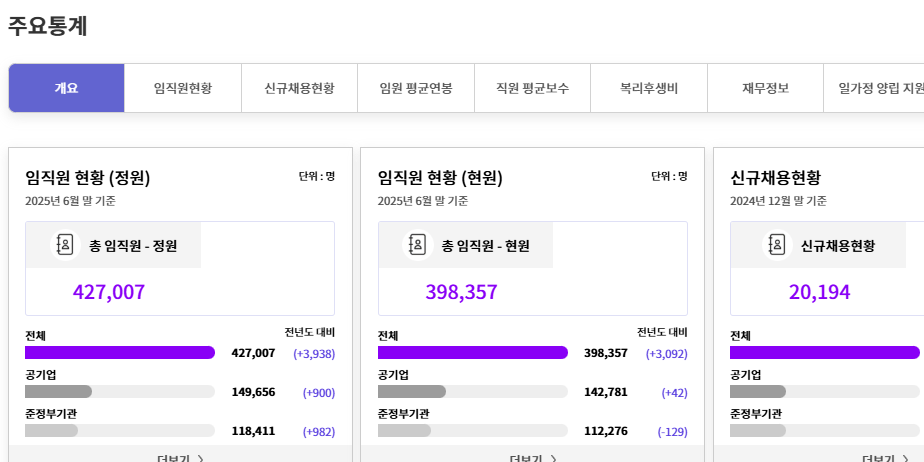Open the 신규채용현황 tab
924x462 pixels.
coord(299,88)
